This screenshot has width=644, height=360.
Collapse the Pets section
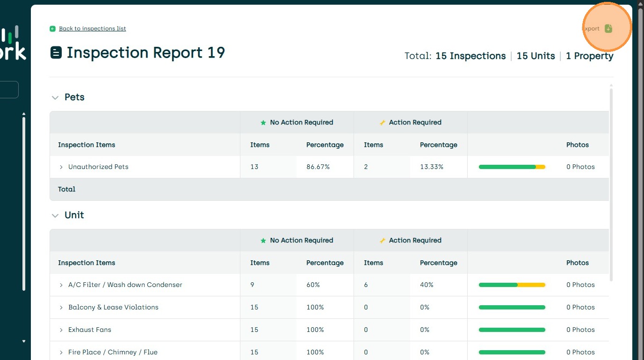tap(55, 97)
